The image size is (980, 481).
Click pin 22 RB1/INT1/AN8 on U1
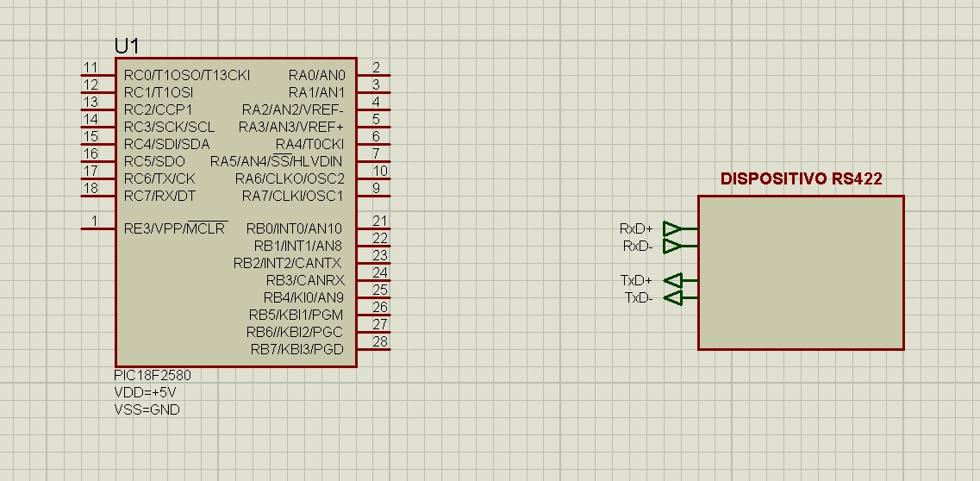(x=374, y=247)
